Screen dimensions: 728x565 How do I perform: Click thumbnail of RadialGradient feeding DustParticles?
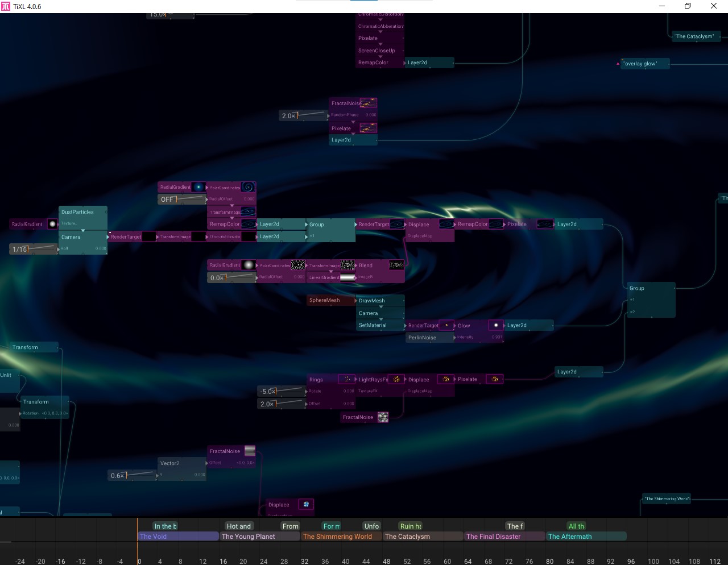click(x=52, y=224)
